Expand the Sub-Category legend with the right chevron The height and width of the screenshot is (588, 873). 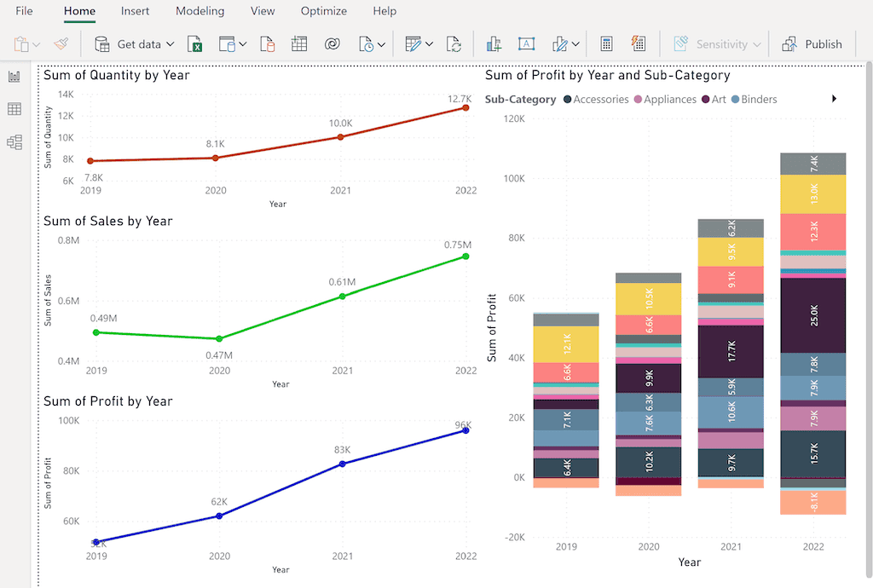click(834, 99)
